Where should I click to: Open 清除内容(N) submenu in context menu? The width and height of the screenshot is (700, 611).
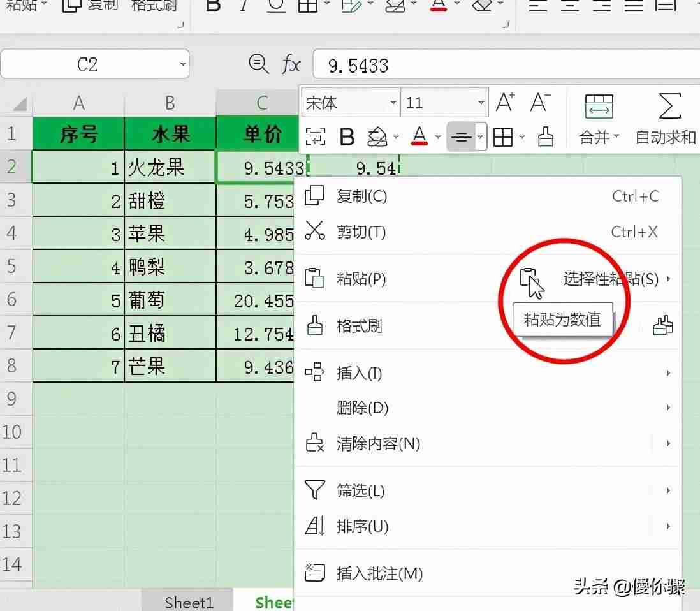coord(488,443)
